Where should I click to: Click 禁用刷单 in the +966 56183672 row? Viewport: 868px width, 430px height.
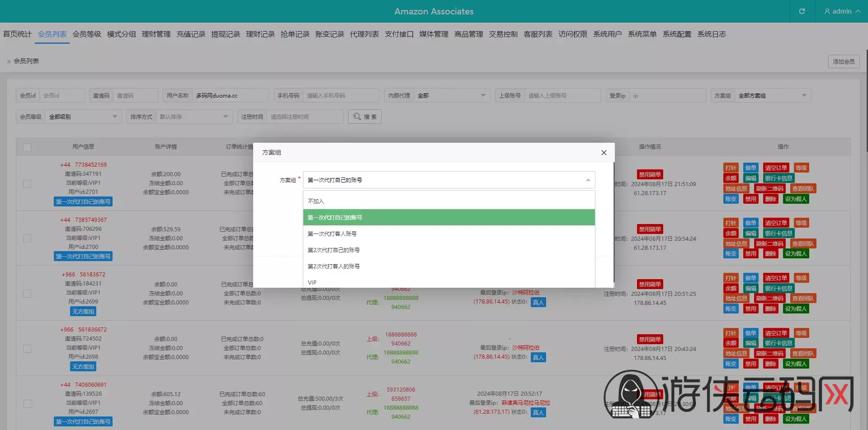click(x=650, y=284)
